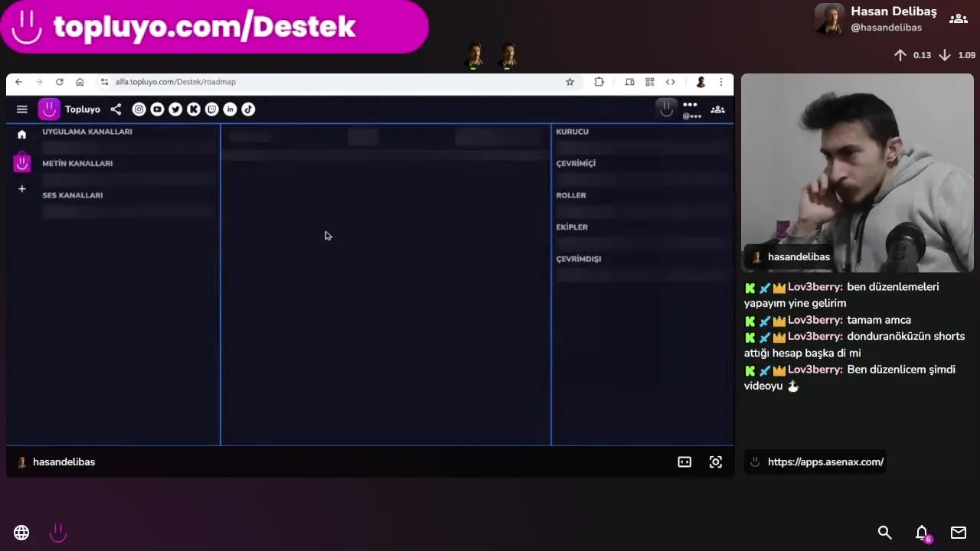Click the code brackets icon in browser toolbar

670,82
